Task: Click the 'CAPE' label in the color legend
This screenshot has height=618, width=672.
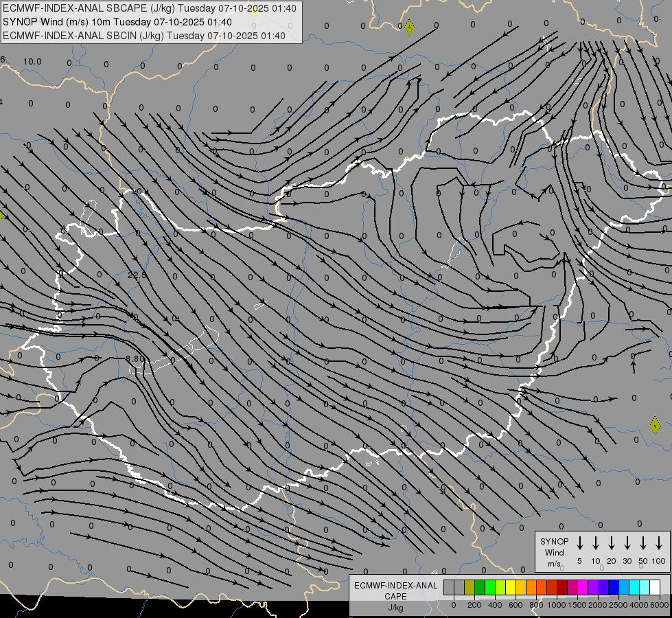Action: point(395,597)
